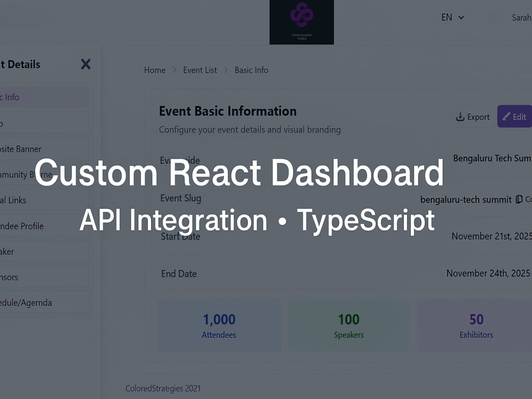This screenshot has width=532, height=399.
Task: Open the Attendee Profile sidebar item
Action: coord(45,226)
